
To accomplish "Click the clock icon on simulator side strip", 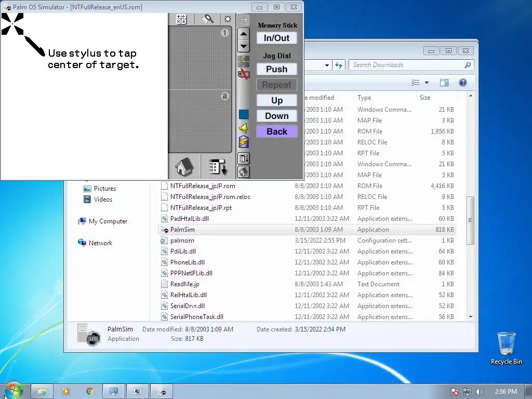I will [243, 61].
